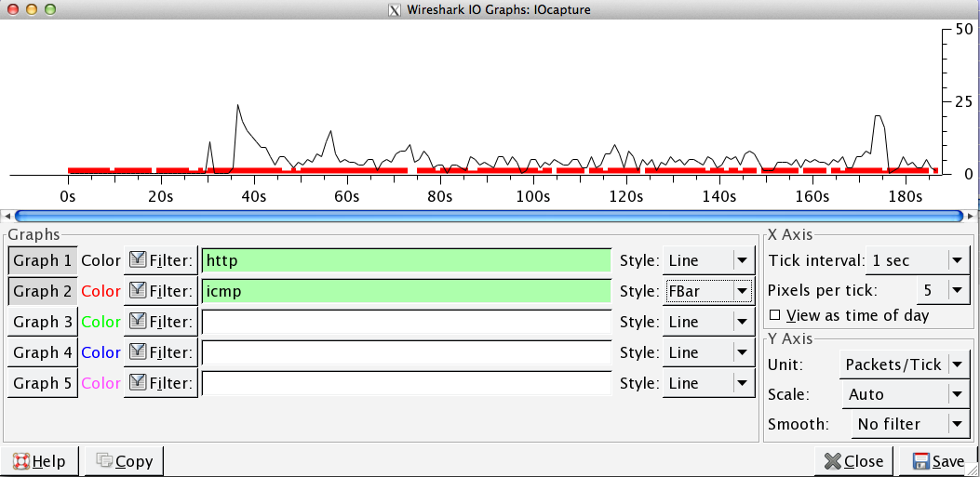Click the Help button
Screen dimensions: 980x477
tap(41, 461)
